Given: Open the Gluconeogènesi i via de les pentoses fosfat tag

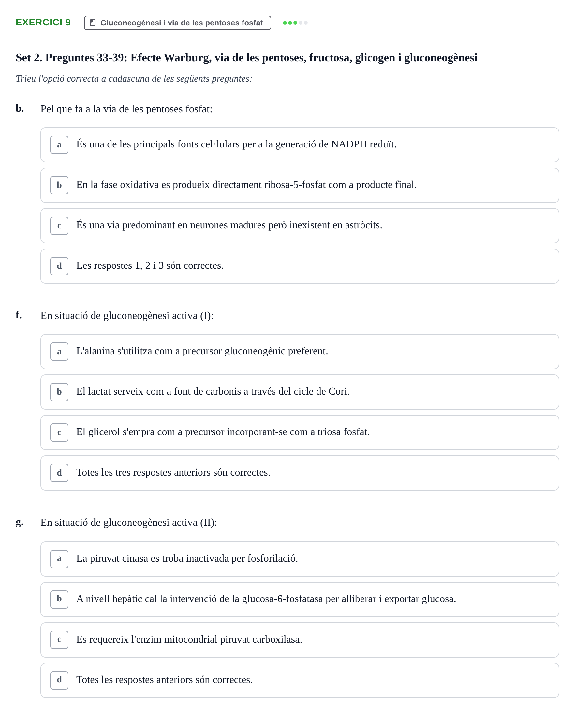Looking at the screenshot, I should tap(177, 23).
